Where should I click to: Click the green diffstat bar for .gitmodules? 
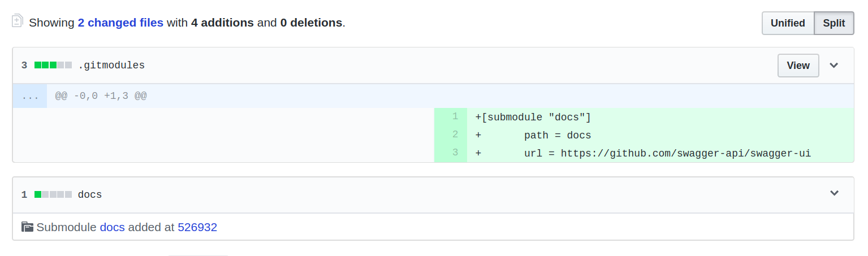point(53,65)
